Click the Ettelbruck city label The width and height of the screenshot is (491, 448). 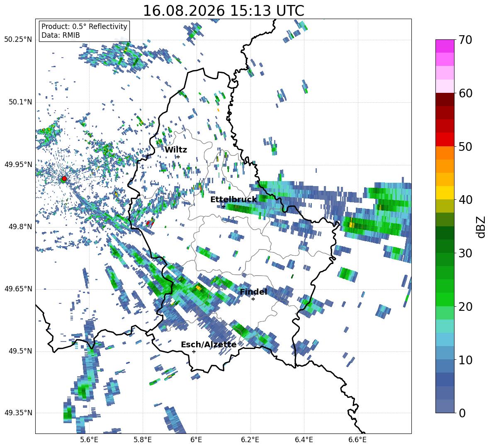pos(233,200)
